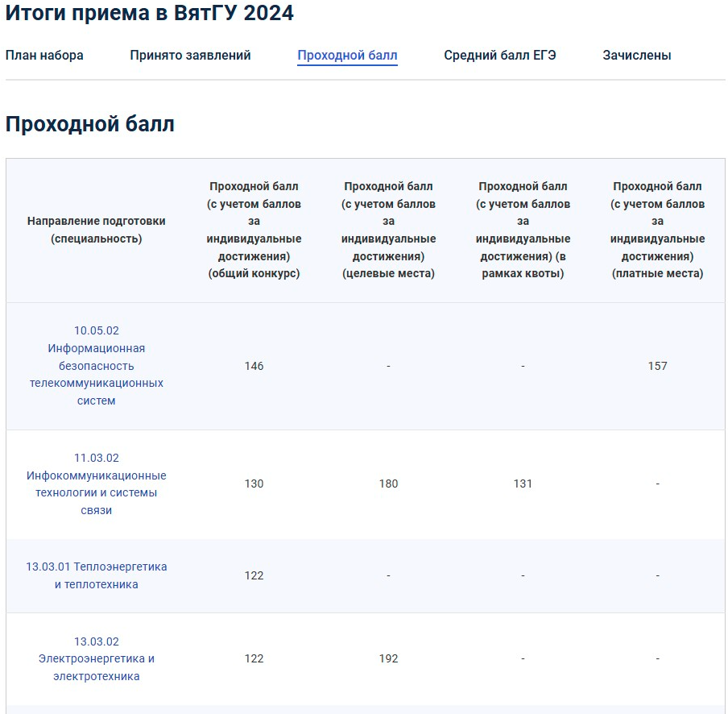
Task: Click the общий конкурс column header
Action: tap(254, 230)
